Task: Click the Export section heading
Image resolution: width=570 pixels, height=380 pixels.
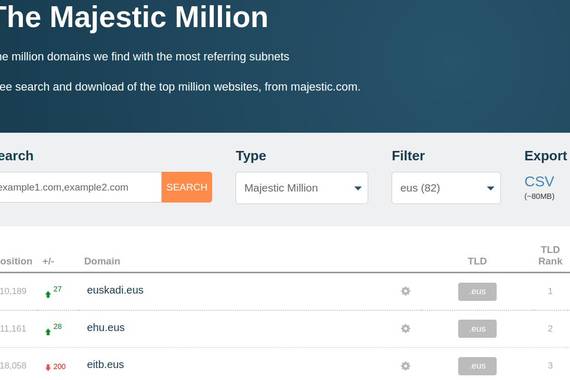Action: click(x=545, y=156)
